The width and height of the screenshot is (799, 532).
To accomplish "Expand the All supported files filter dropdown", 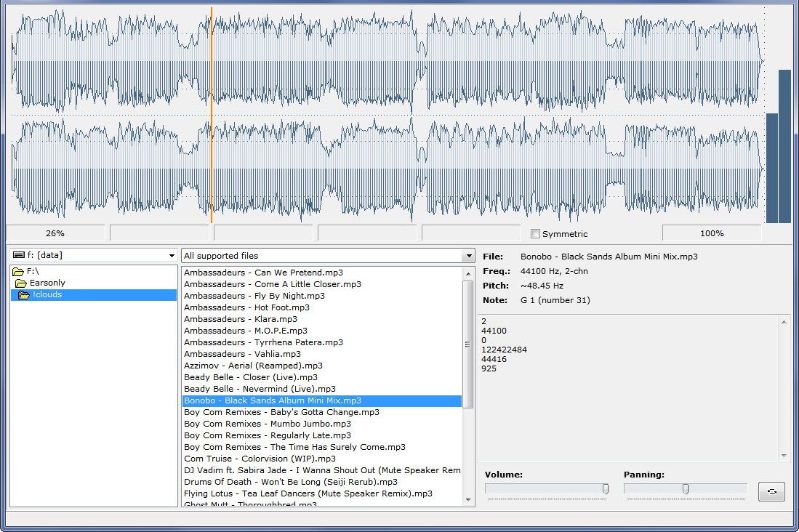I will tap(468, 256).
